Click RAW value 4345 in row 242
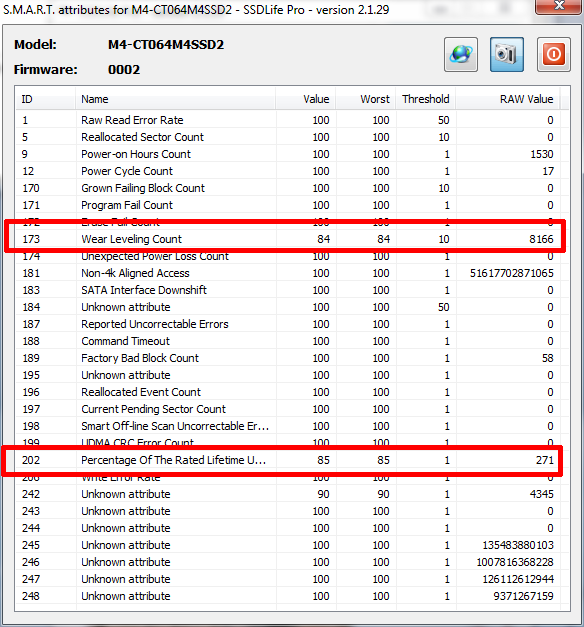Screen dimensions: 584x627 click(x=542, y=494)
